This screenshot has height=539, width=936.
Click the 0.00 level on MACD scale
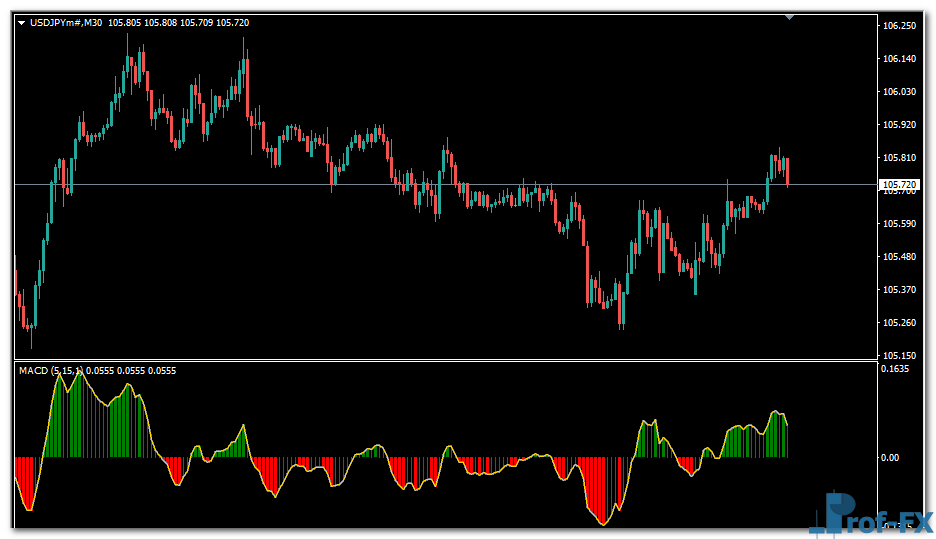click(x=890, y=458)
